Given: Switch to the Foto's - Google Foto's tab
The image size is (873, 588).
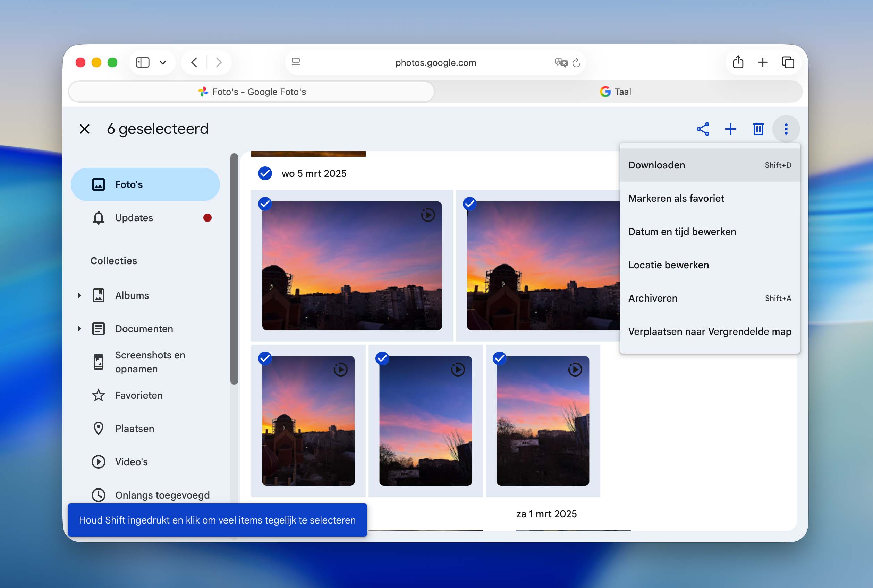Looking at the screenshot, I should (252, 92).
